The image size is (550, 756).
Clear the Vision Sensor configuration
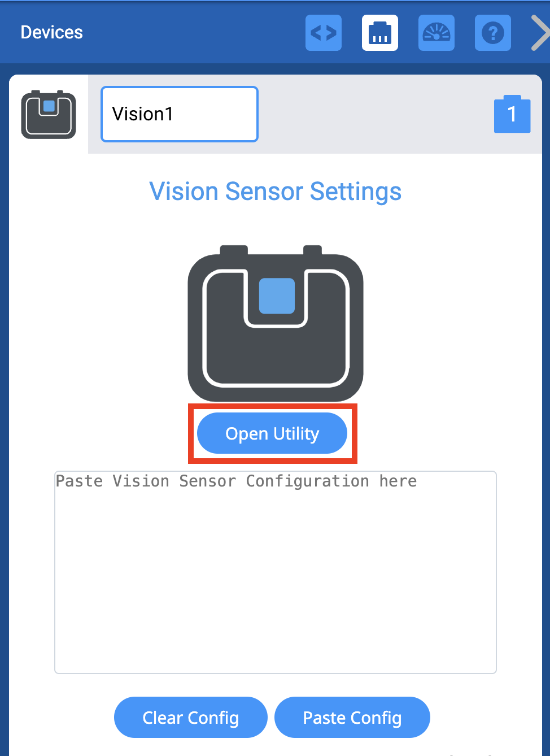[x=190, y=717]
